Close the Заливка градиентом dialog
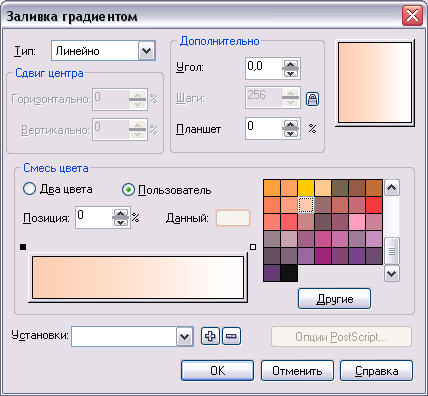 click(412, 16)
